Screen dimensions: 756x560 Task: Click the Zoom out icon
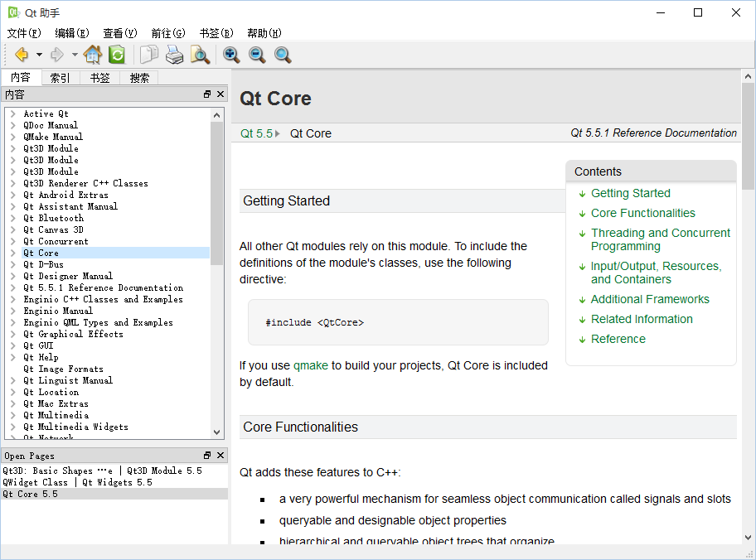tap(256, 55)
